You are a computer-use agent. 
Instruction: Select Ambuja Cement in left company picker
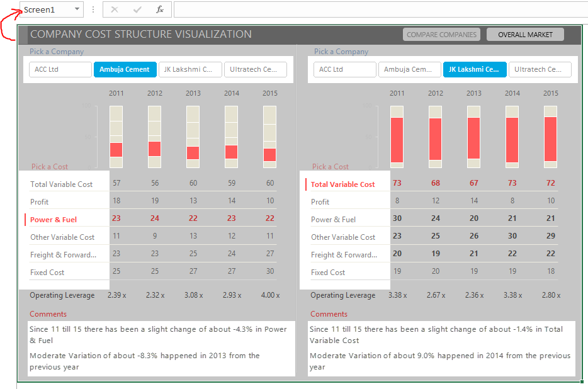pos(125,69)
